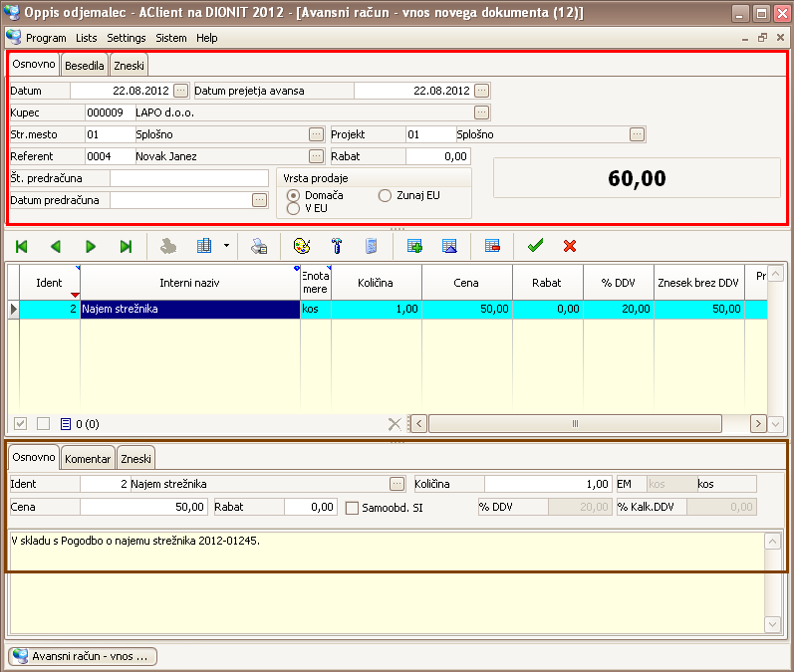794x672 pixels.
Task: Click the Št. predračuna input field
Action: [x=189, y=178]
